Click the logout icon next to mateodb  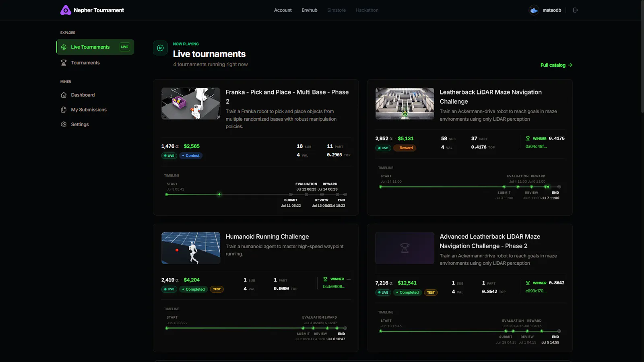pos(575,10)
